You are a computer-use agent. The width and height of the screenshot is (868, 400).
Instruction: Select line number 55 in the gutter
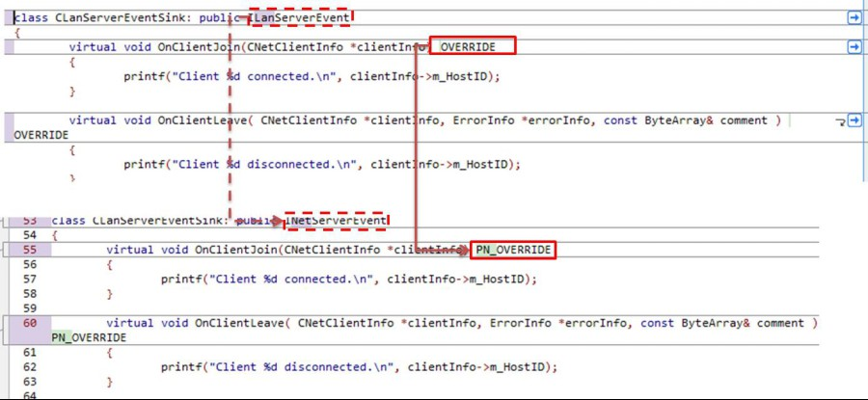pos(30,250)
